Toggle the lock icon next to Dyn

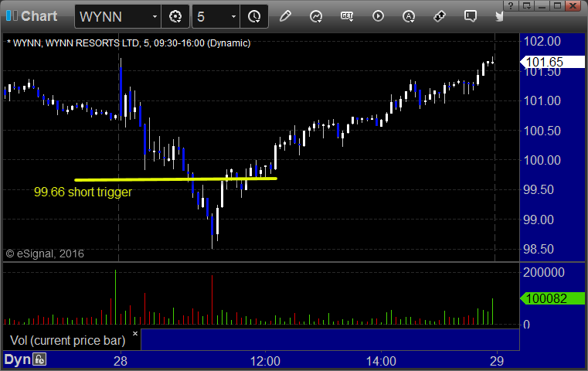pos(39,359)
